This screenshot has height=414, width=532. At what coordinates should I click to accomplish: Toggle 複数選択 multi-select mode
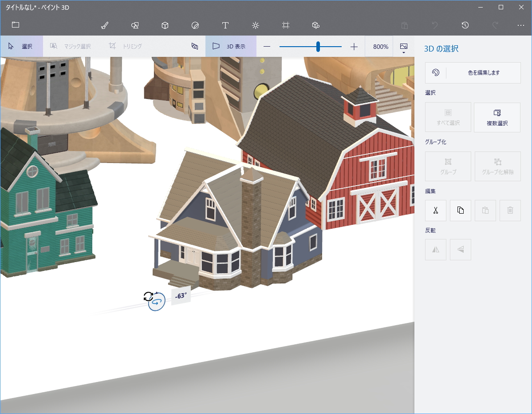[x=497, y=117]
